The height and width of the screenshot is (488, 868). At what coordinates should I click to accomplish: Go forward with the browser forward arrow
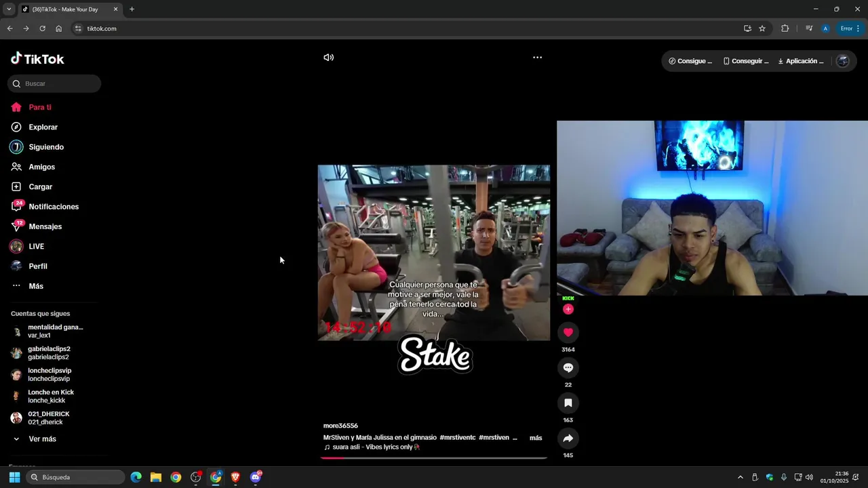(x=26, y=28)
